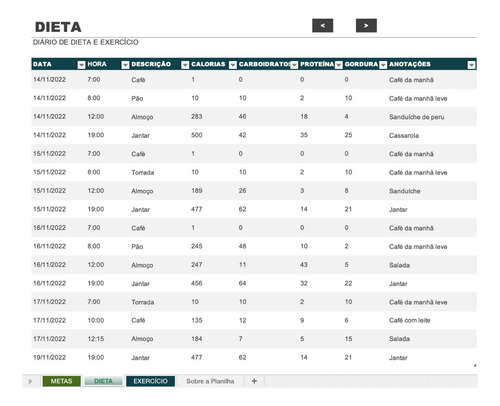
Task: Select the DIETA title heading
Action: [x=58, y=27]
